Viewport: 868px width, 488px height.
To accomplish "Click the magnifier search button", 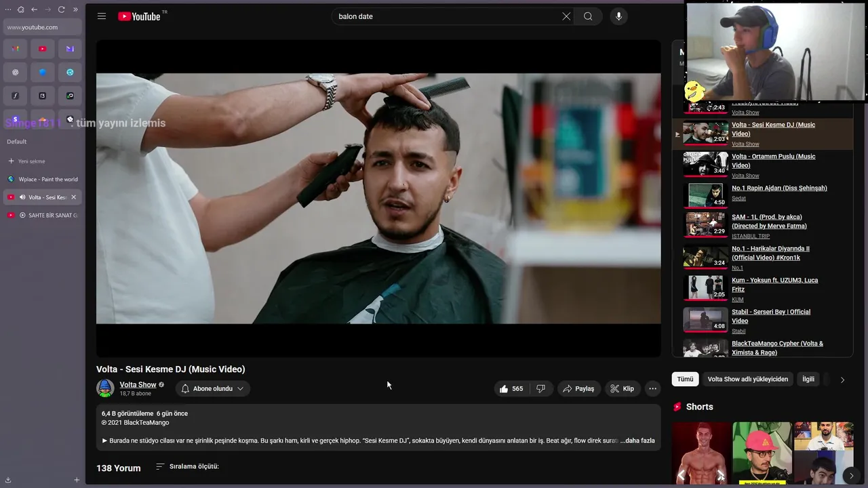I will 588,16.
